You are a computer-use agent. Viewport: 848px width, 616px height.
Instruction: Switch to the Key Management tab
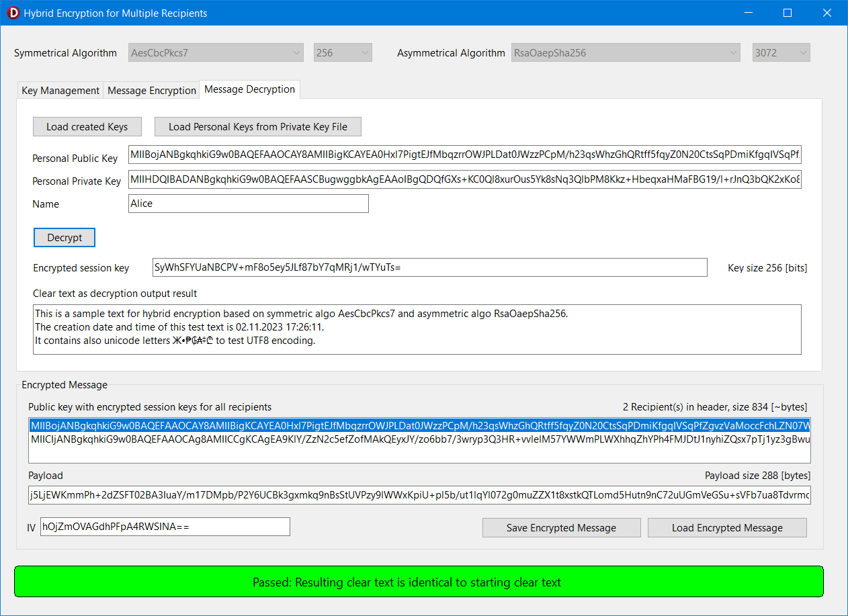60,91
